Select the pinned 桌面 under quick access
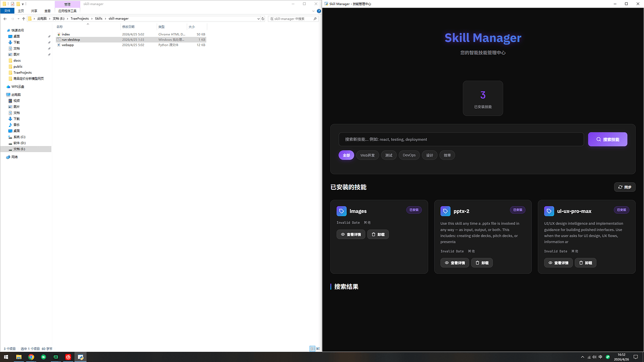 (16, 36)
